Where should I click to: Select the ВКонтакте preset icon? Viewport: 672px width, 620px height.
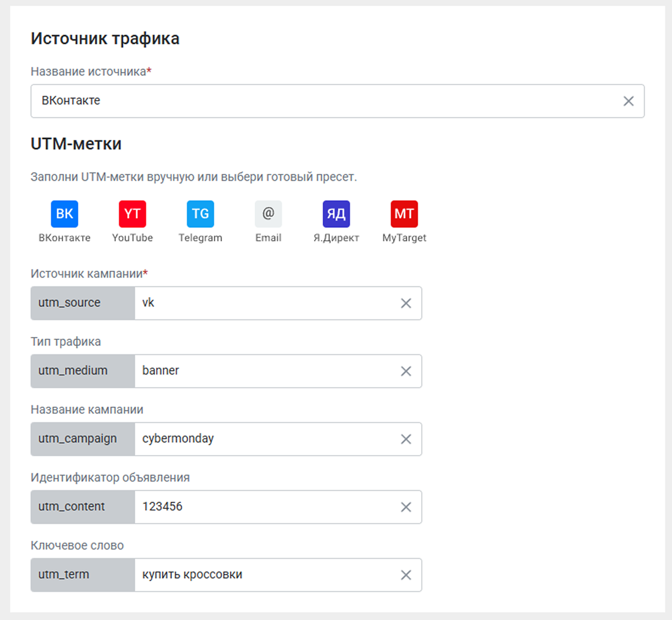(65, 214)
